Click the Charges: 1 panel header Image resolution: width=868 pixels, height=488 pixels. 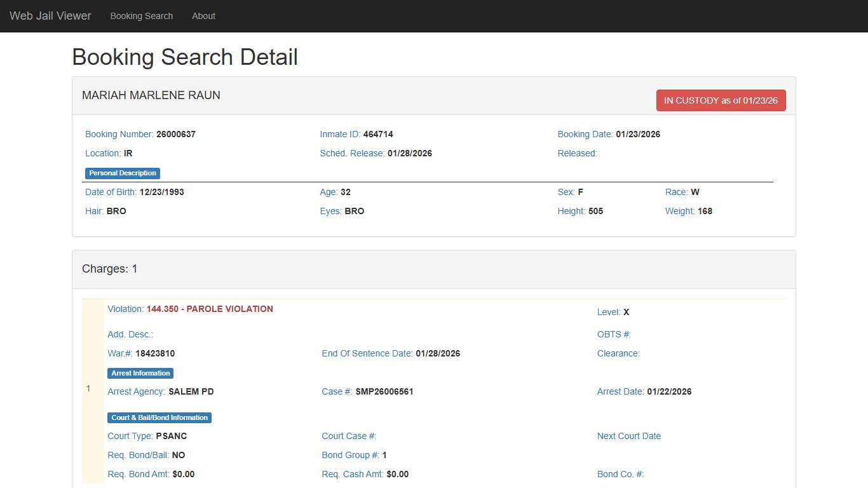110,269
